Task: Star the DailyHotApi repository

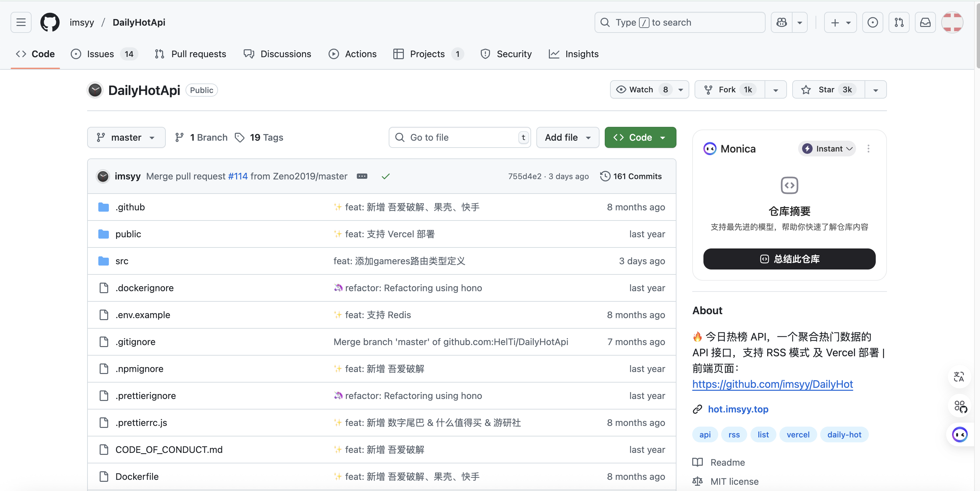Action: coord(829,89)
